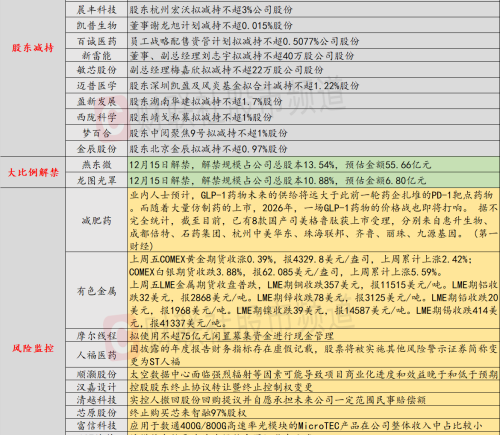Select the 拟使用不超75亿元 description cell

[x=314, y=336]
